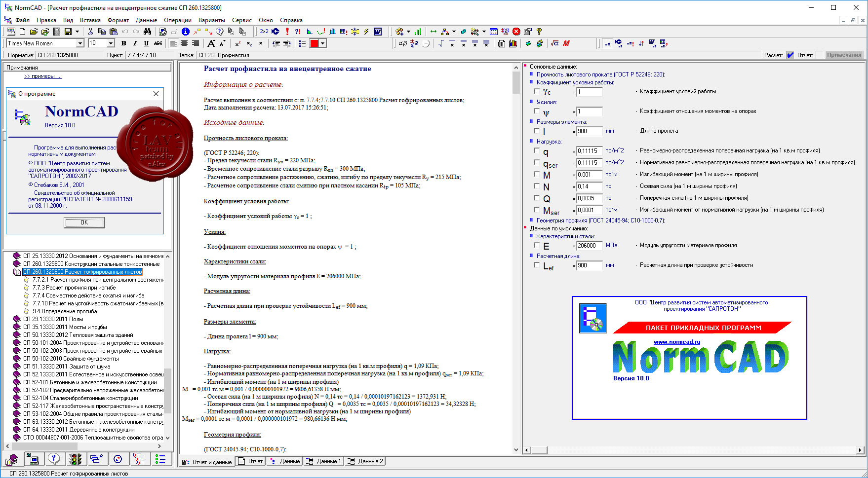Click the lightning bolt toolbar icon
This screenshot has height=478, width=868.
coord(366,32)
